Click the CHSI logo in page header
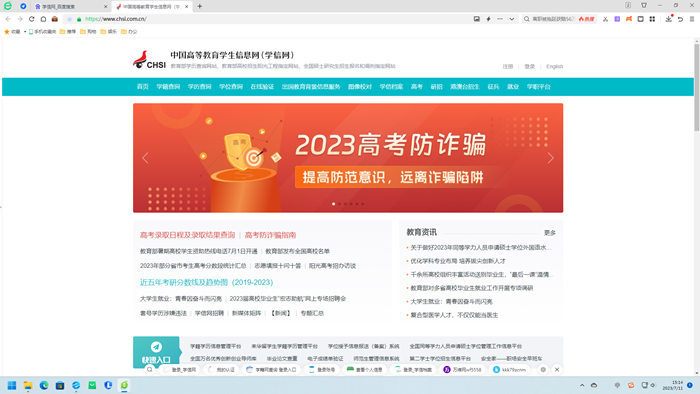The image size is (700, 394). click(149, 60)
